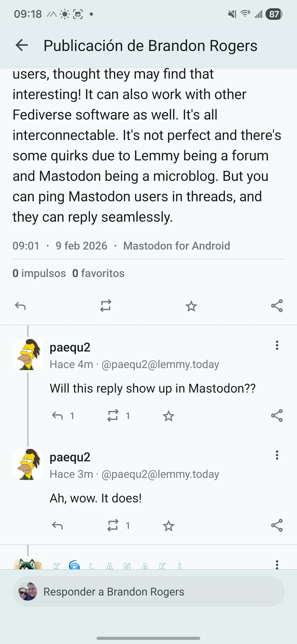
Task: Boost the 'Will this reply show up' comment
Action: [x=113, y=416]
